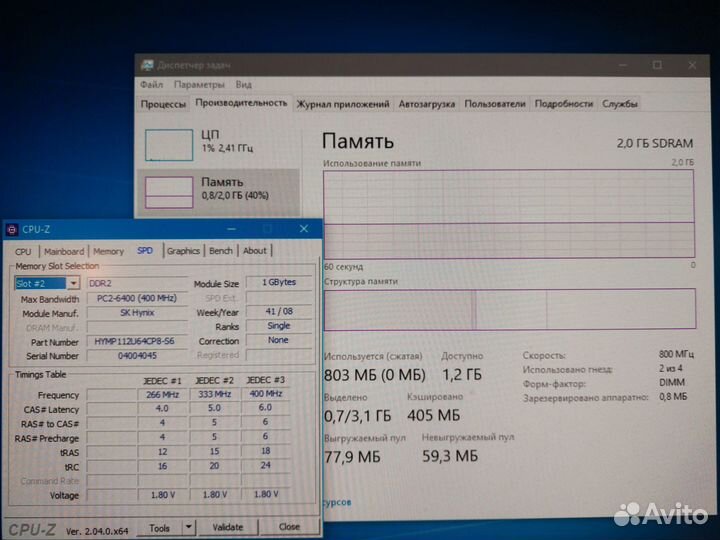Click the memory composition bar under Структура памяти

pos(508,310)
